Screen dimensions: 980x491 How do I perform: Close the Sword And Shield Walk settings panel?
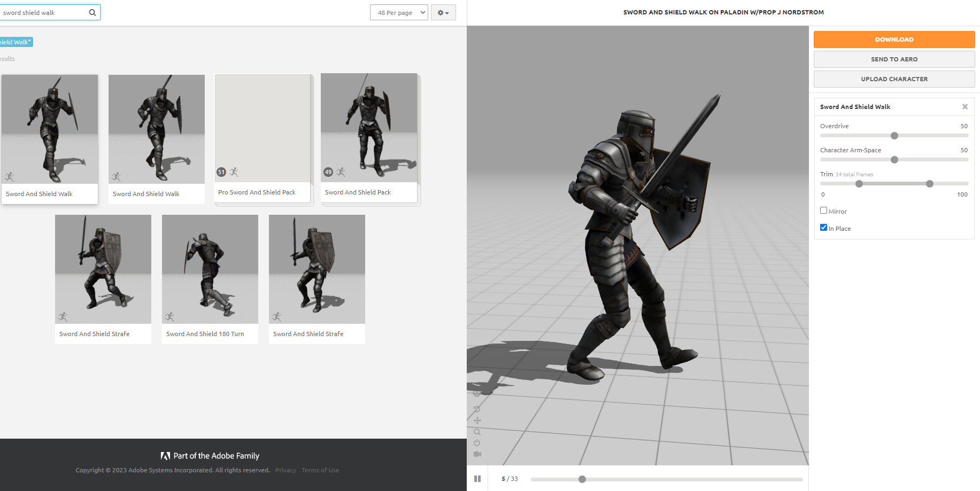(x=965, y=106)
